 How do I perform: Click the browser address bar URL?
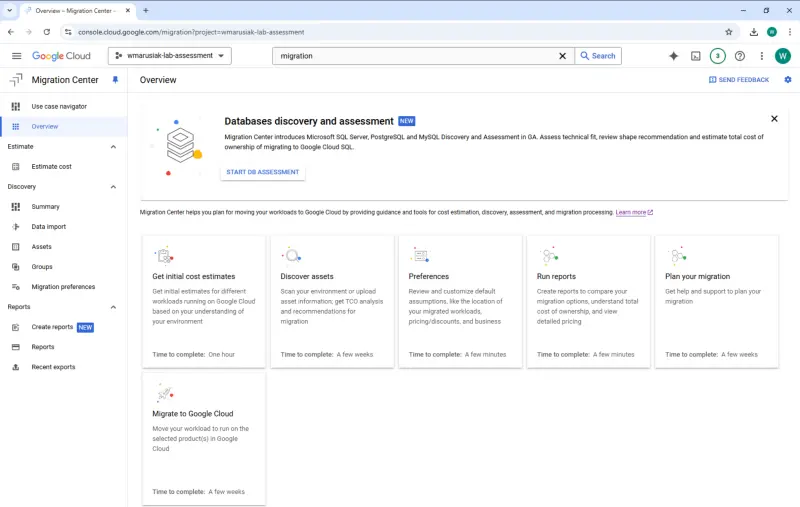pyautogui.click(x=191, y=32)
